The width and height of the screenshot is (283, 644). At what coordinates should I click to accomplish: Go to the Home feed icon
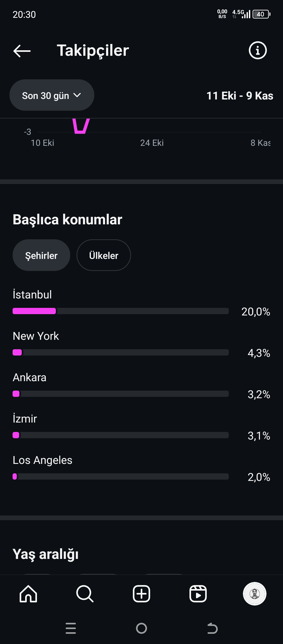tap(28, 594)
